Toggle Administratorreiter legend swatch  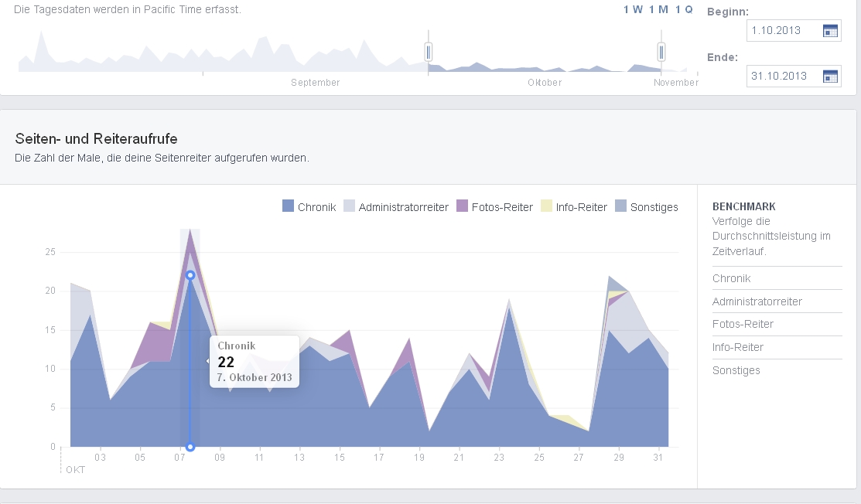coord(350,206)
